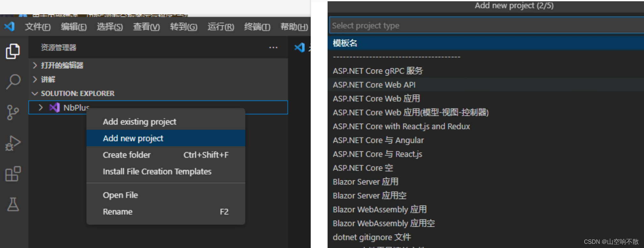Select ASP.NET Core with React.js and Redux
Screen dimensions: 644x248
pyautogui.click(x=486, y=126)
